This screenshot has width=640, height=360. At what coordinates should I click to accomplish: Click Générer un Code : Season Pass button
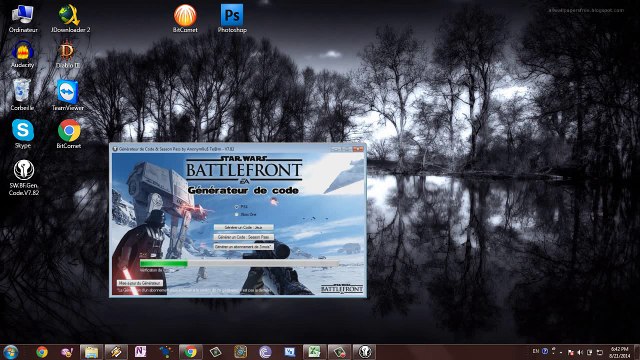[244, 237]
